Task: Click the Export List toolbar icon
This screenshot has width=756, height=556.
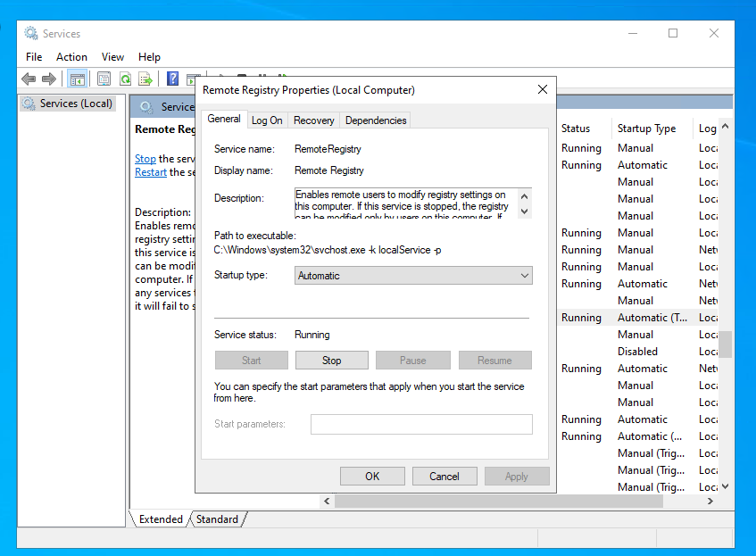Action: click(145, 79)
